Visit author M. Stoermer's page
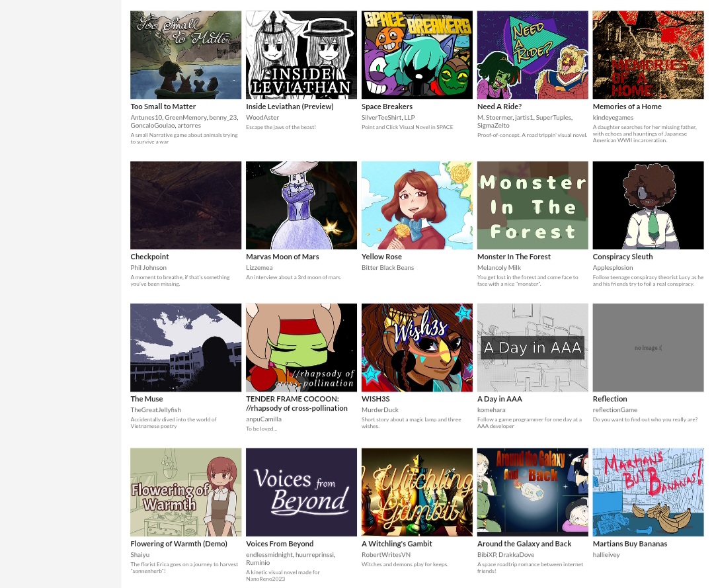 tap(495, 118)
